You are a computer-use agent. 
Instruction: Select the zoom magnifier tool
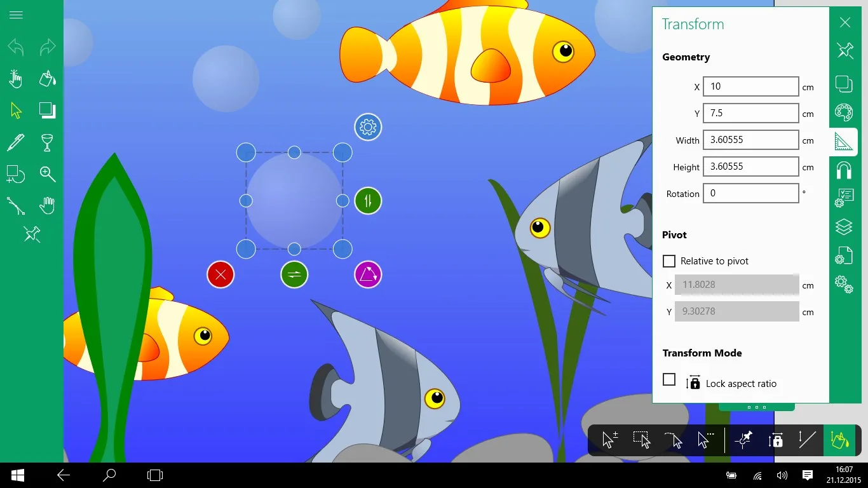[x=48, y=174]
